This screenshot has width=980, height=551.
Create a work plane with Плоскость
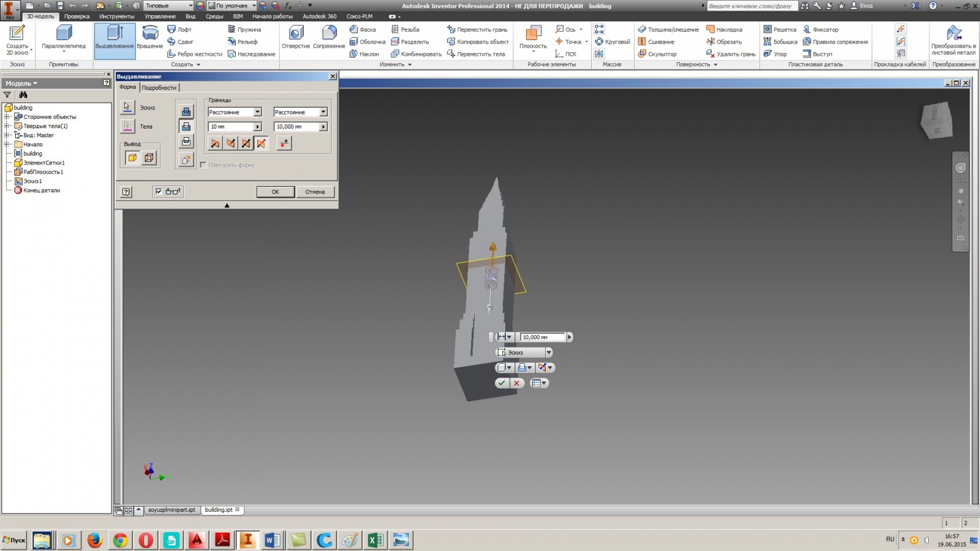pos(533,38)
